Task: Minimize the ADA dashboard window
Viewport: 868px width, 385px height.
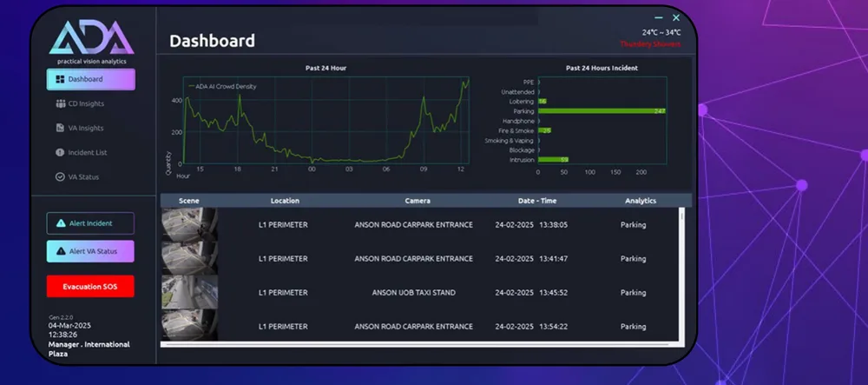Action: 659,17
